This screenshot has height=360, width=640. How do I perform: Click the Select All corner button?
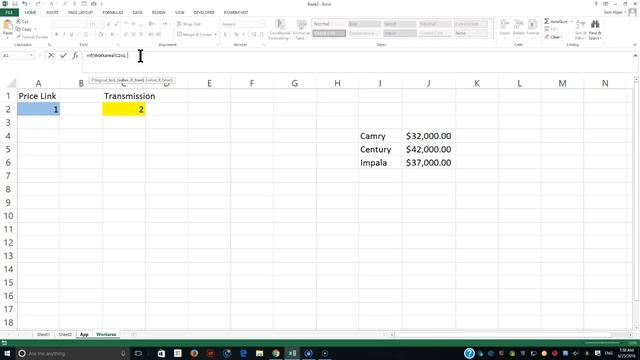11,83
